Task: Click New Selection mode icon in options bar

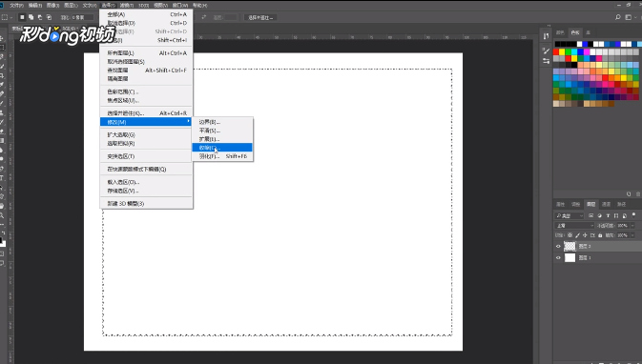Action: click(22, 17)
